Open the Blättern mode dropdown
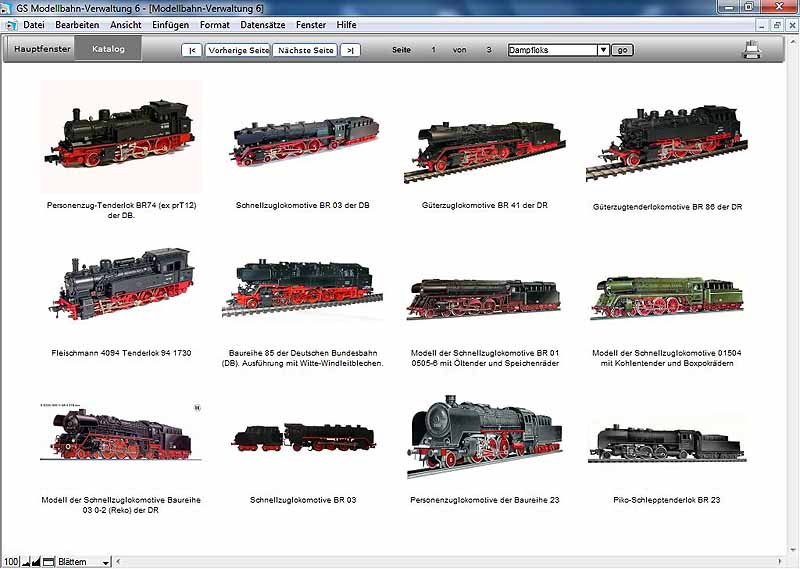This screenshot has height=569, width=800. tap(84, 562)
